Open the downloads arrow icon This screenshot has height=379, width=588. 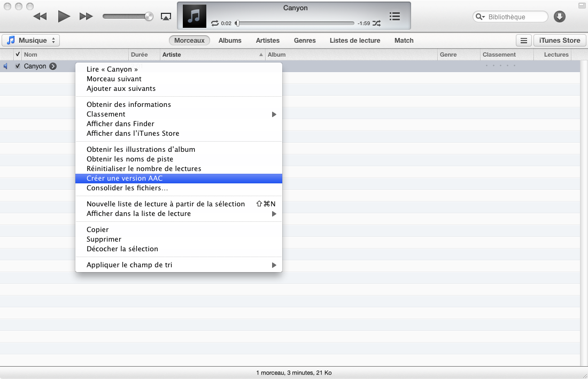(x=560, y=17)
